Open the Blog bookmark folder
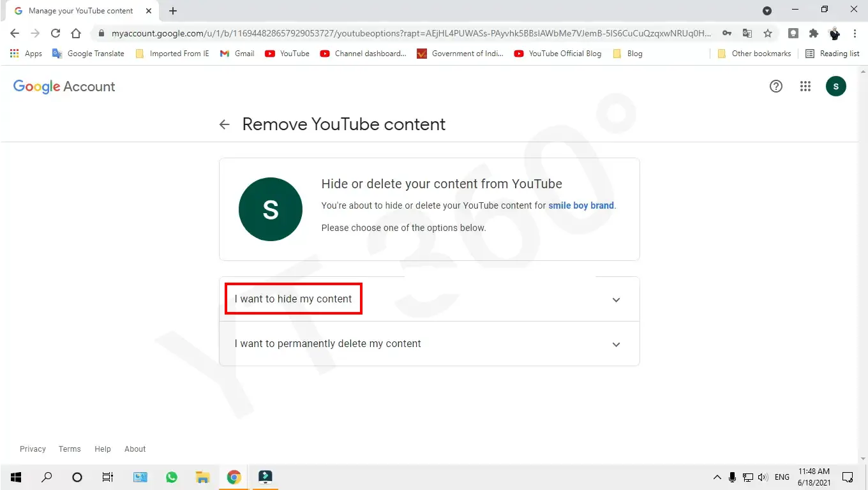 pos(627,54)
